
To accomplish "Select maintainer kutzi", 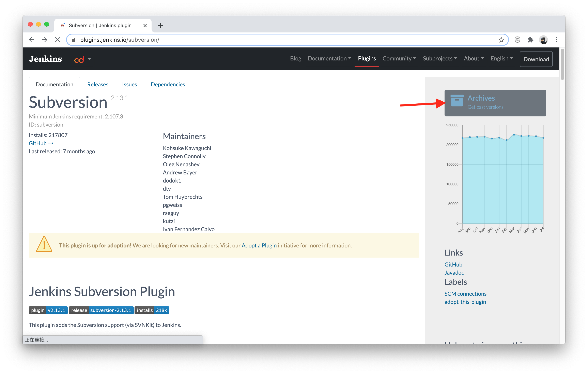I will point(169,221).
